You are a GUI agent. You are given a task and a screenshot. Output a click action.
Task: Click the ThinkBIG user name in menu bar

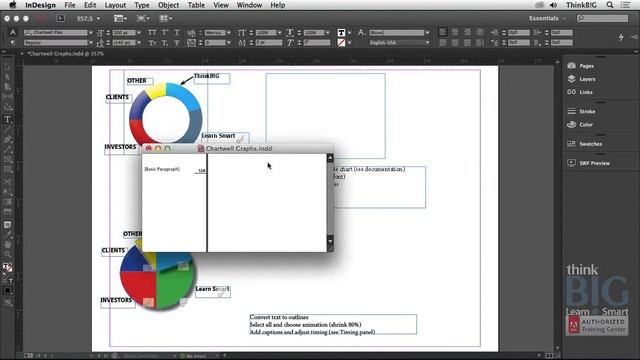[x=581, y=5]
